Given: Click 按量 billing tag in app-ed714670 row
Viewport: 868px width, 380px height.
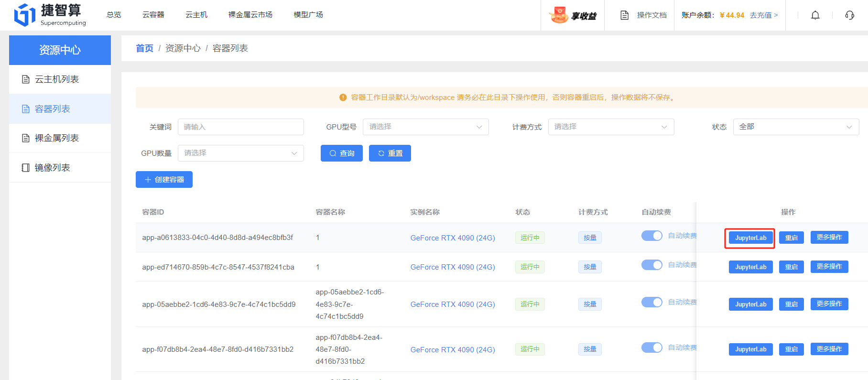Looking at the screenshot, I should click(590, 267).
